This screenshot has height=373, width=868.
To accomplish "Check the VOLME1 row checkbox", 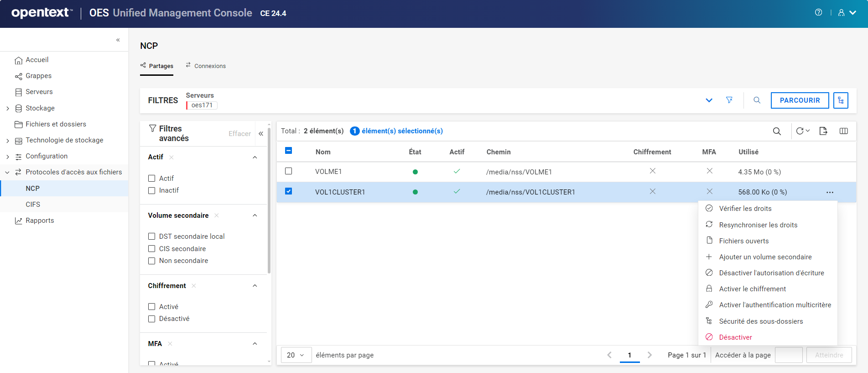I will [x=288, y=171].
